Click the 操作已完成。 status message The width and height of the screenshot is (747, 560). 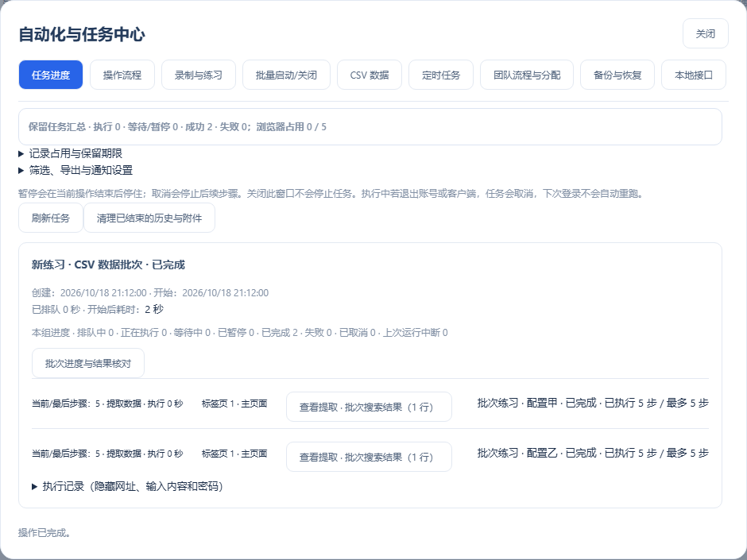pos(45,533)
